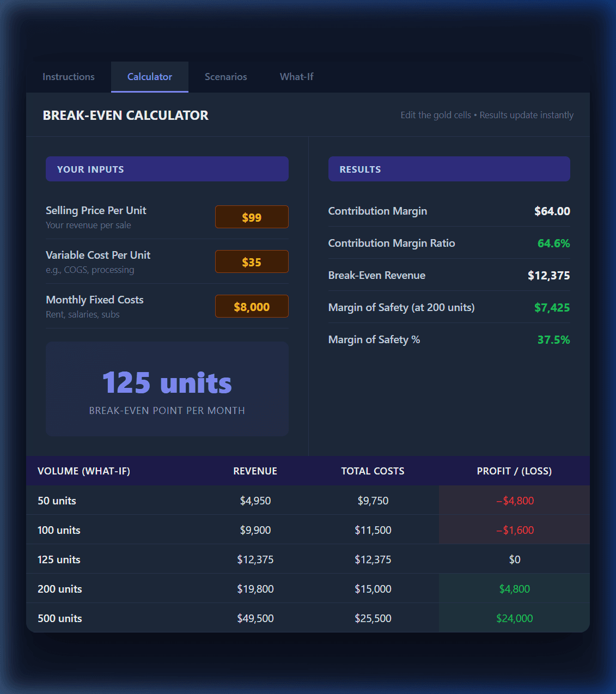Select the 125 units break-even highlight box
Screen dimensions: 616x694
(167, 388)
